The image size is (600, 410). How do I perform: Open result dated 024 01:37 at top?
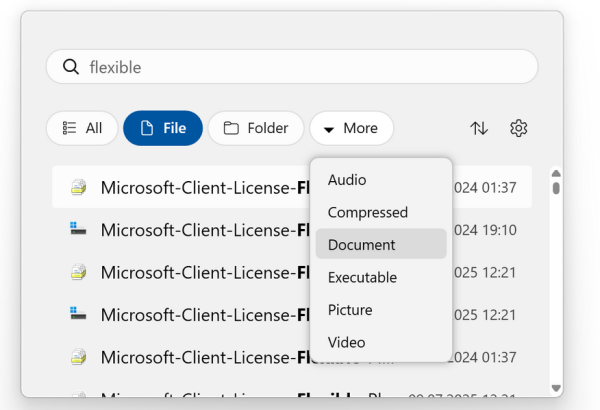(292, 187)
